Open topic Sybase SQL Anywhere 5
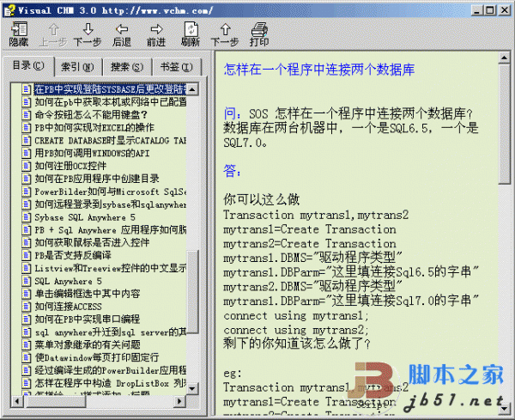 click(85, 217)
